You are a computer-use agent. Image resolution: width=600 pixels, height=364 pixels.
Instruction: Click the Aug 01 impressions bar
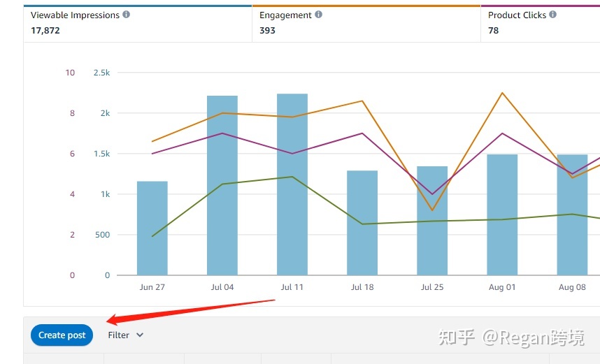click(x=502, y=215)
